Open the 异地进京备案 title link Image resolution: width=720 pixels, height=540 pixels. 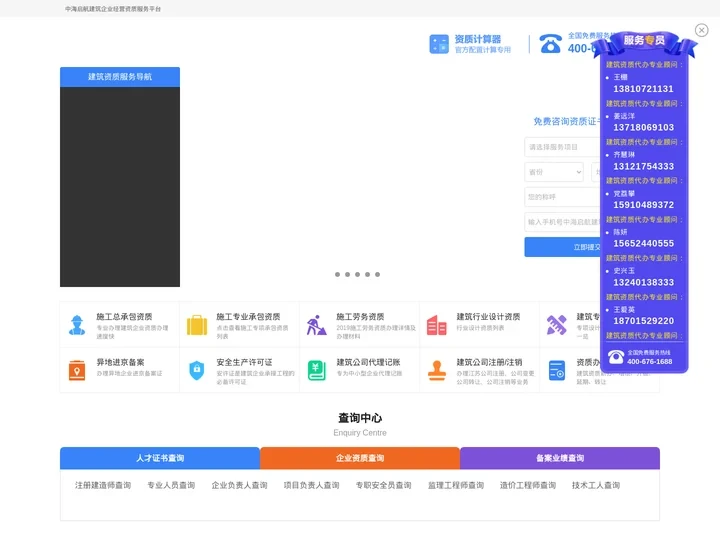(x=120, y=362)
